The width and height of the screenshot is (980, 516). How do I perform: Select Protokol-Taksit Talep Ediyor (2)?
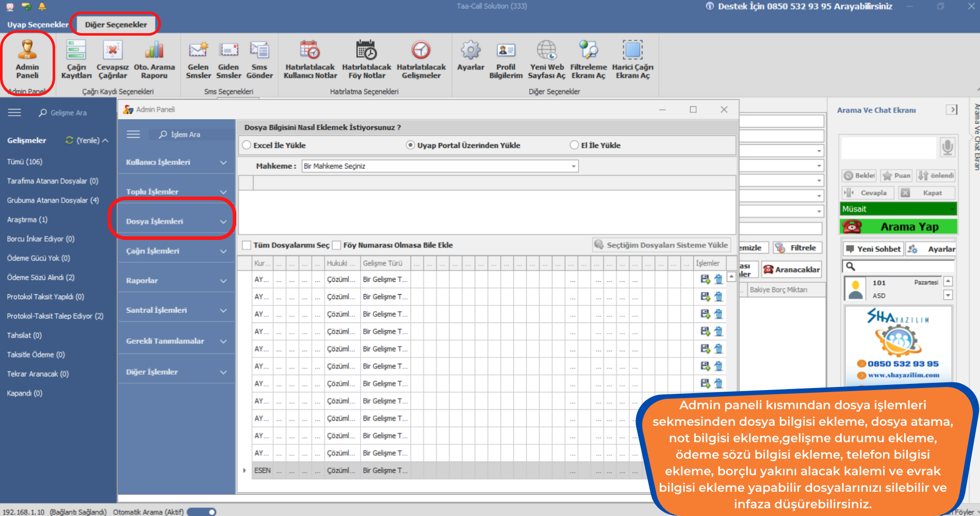[x=55, y=316]
